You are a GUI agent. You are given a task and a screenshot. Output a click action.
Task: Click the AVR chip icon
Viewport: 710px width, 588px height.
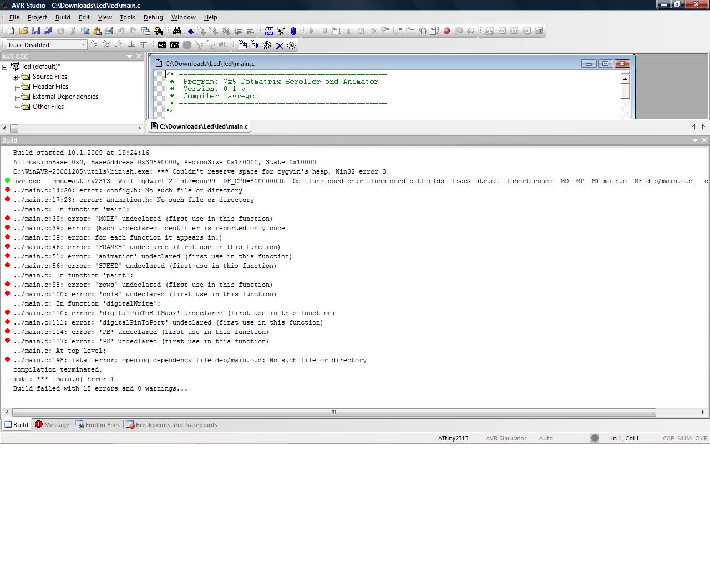[x=174, y=45]
